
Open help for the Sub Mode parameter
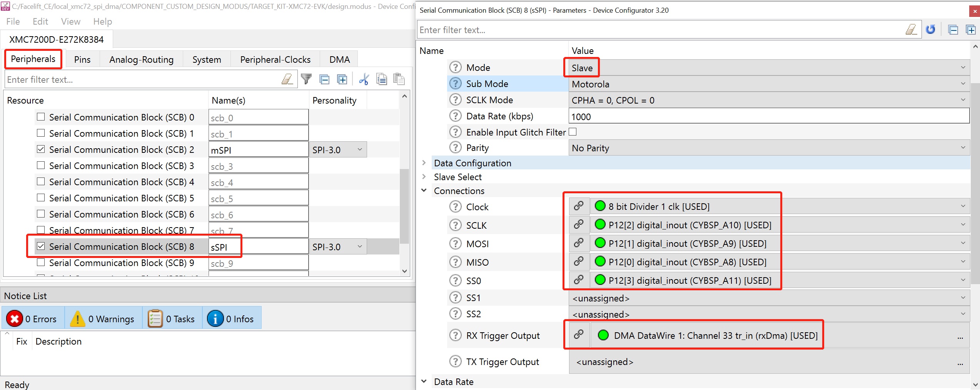455,84
